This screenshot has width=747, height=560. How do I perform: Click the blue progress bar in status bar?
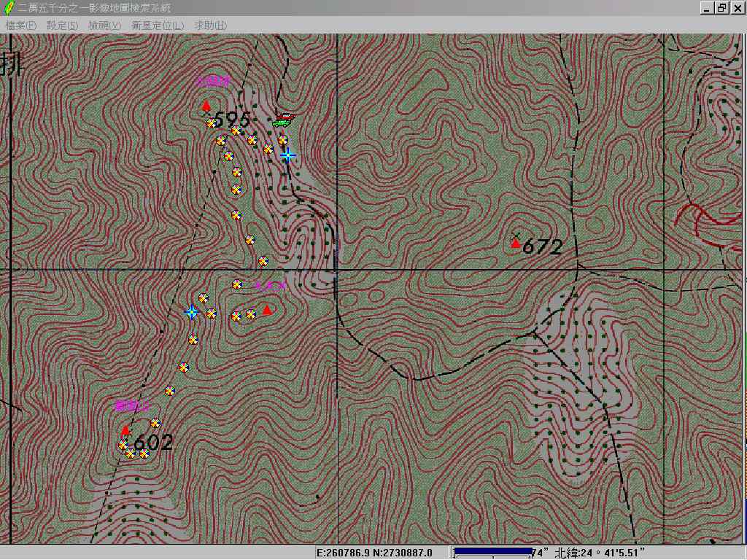click(492, 553)
